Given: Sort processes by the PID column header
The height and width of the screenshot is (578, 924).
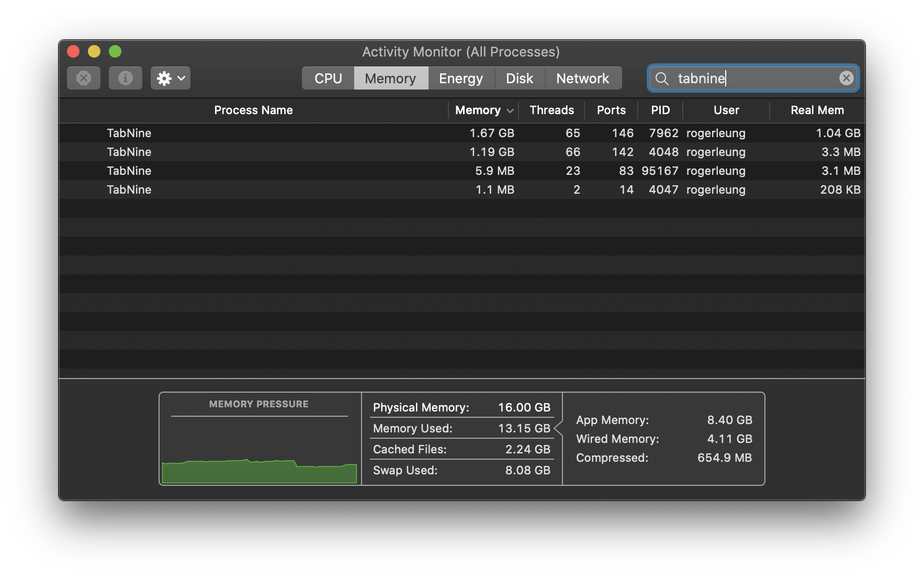Looking at the screenshot, I should click(x=660, y=110).
